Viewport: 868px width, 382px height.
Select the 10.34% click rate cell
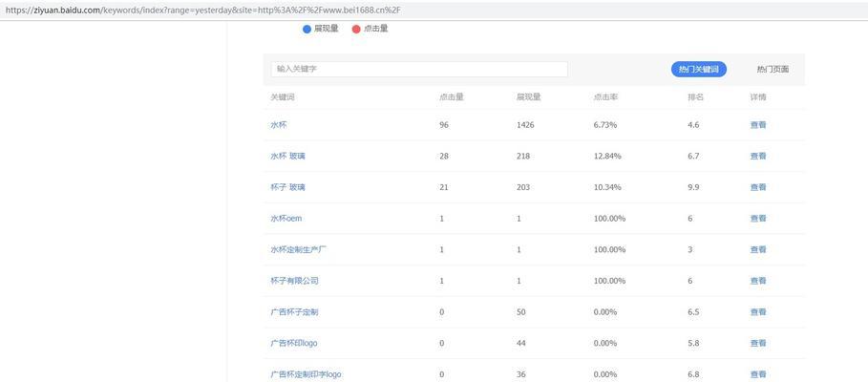pyautogui.click(x=607, y=187)
